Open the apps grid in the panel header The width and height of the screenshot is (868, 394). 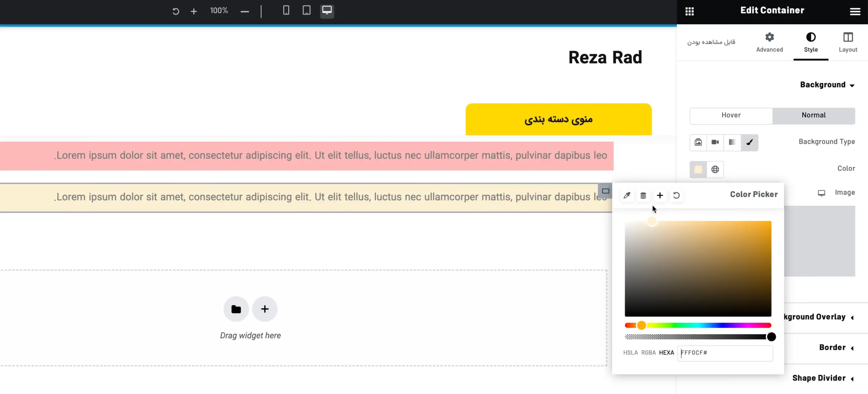pyautogui.click(x=689, y=11)
